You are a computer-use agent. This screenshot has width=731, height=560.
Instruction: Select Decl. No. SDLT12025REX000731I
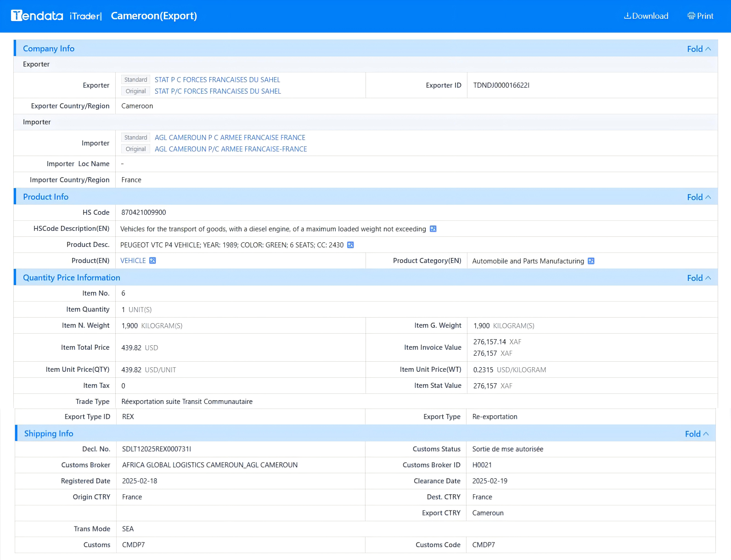click(x=157, y=449)
